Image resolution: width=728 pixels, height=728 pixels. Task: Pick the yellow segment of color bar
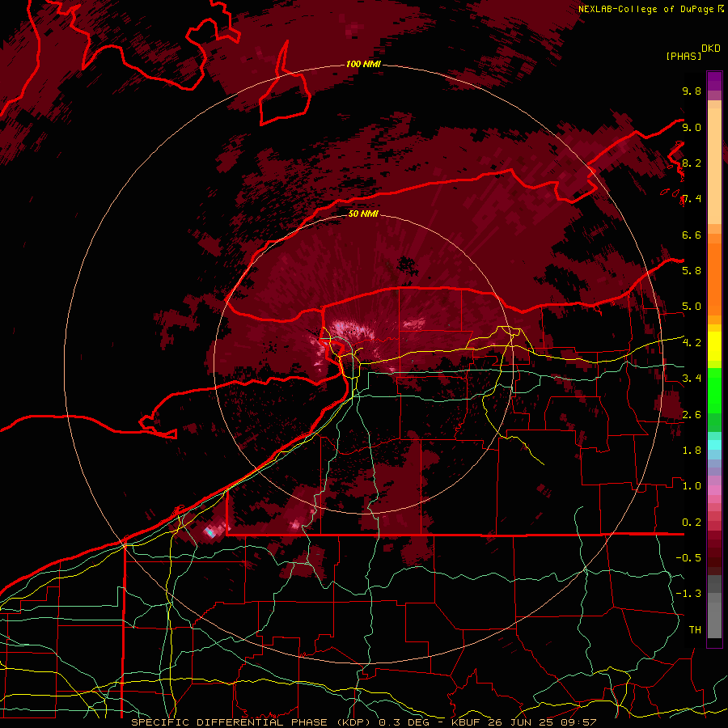click(714, 346)
